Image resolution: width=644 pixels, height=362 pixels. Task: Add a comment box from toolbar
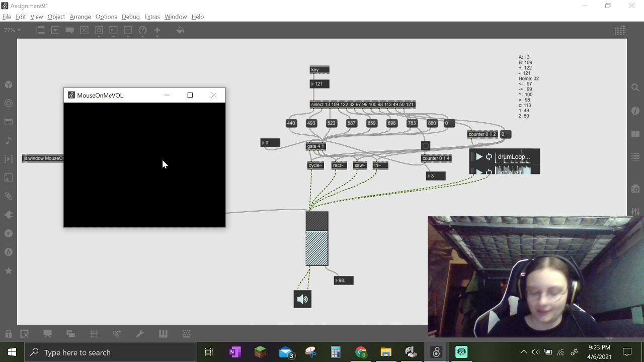point(70,30)
